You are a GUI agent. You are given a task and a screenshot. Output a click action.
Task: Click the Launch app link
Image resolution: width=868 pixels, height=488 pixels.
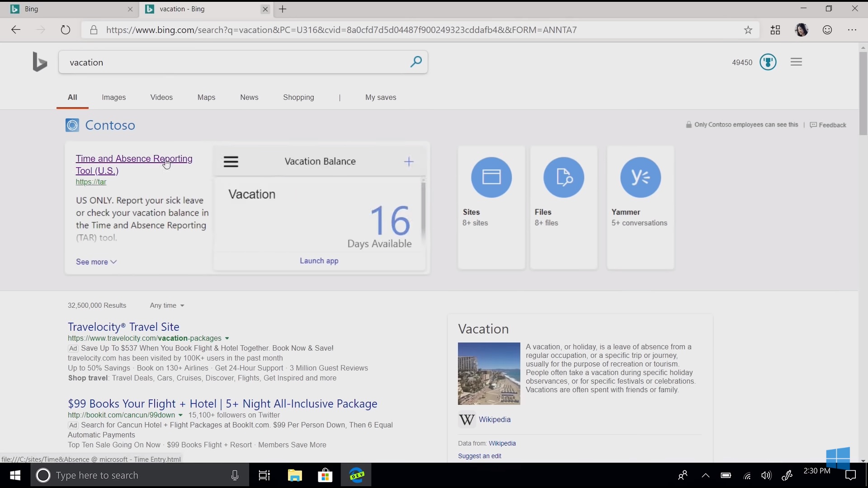click(319, 261)
